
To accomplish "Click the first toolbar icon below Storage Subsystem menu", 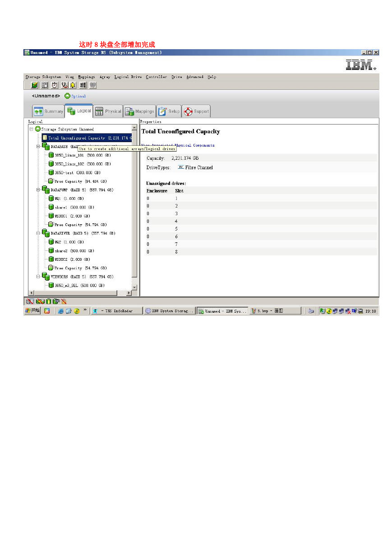I will [34, 84].
